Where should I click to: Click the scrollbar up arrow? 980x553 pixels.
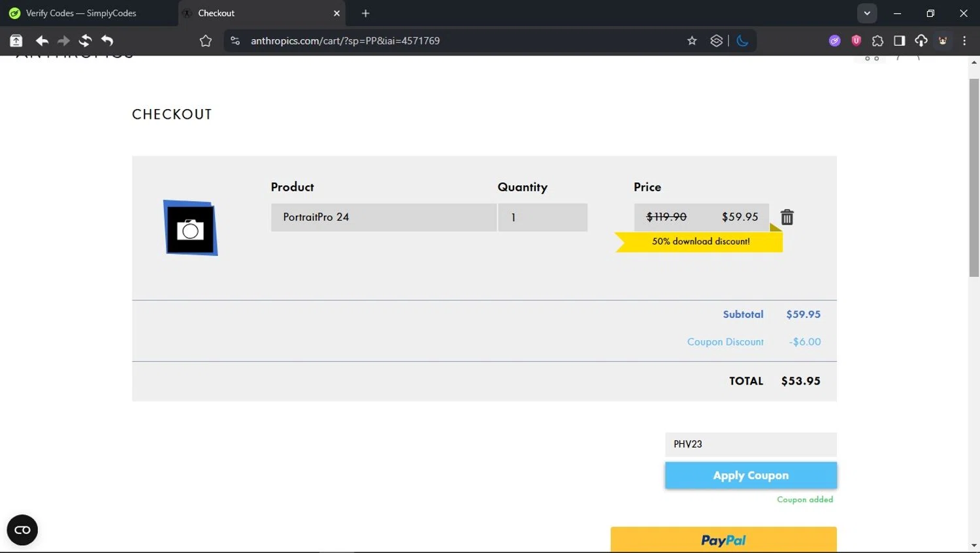pos(973,63)
